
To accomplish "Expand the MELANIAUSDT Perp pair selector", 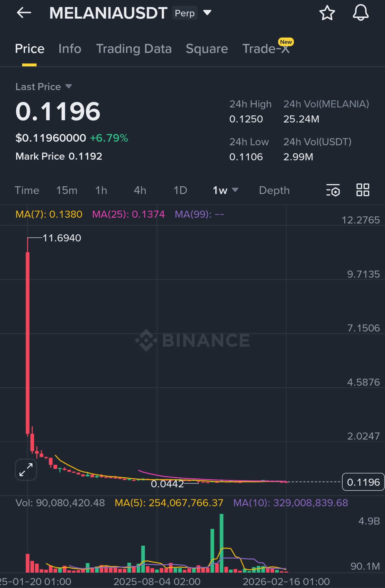I will [x=207, y=13].
